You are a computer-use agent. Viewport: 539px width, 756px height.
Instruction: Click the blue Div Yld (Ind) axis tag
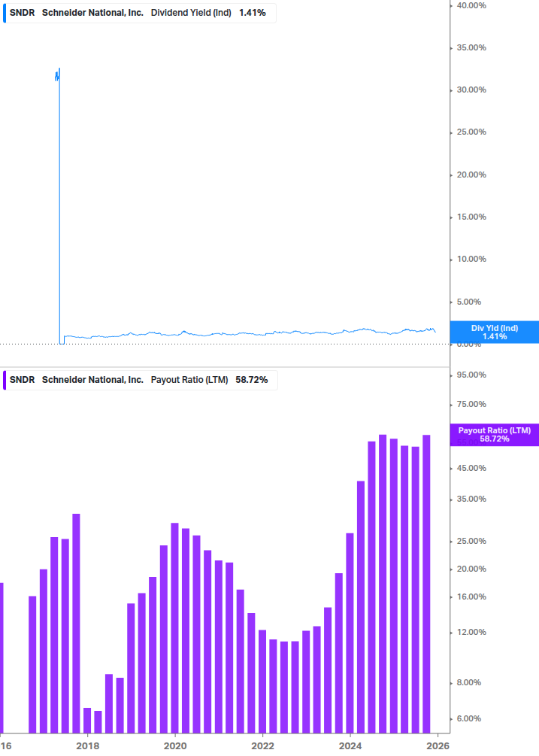click(x=495, y=332)
